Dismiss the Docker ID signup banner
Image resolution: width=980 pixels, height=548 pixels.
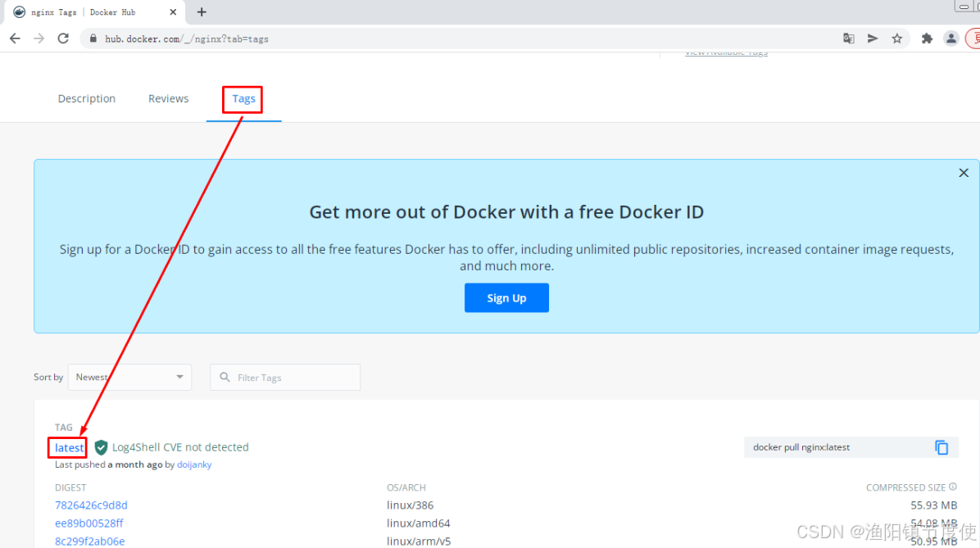963,173
